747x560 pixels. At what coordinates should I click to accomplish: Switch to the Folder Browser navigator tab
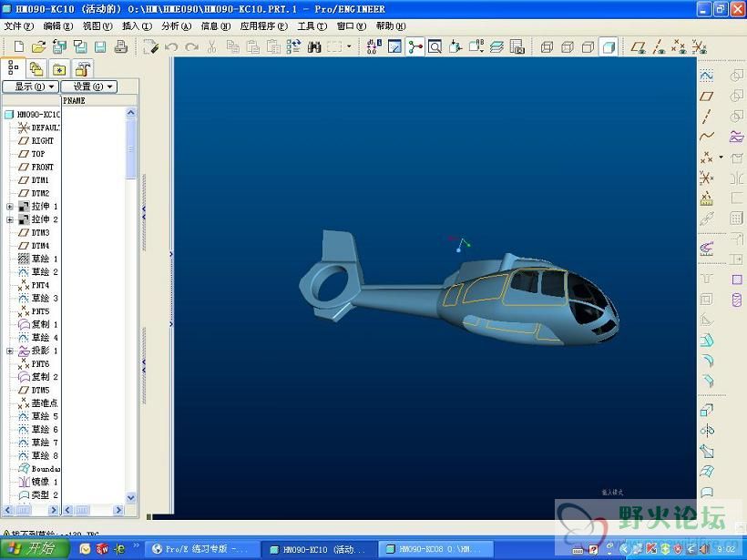click(x=36, y=69)
